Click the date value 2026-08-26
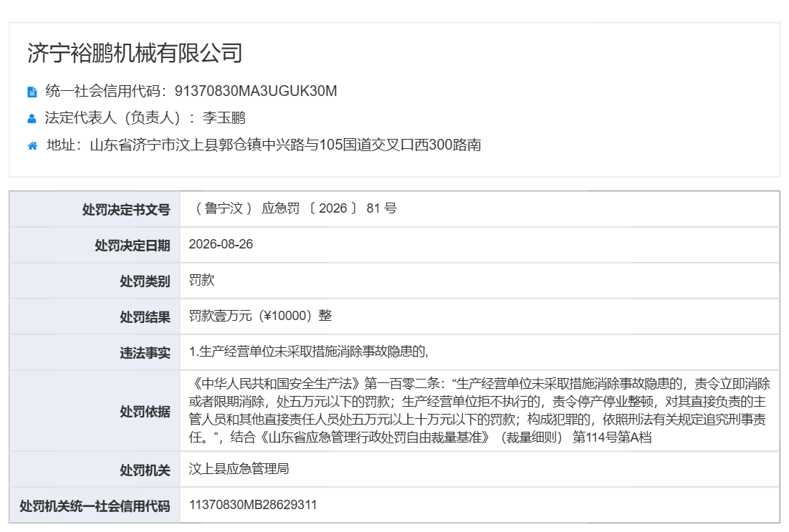789x532 pixels. click(x=221, y=244)
